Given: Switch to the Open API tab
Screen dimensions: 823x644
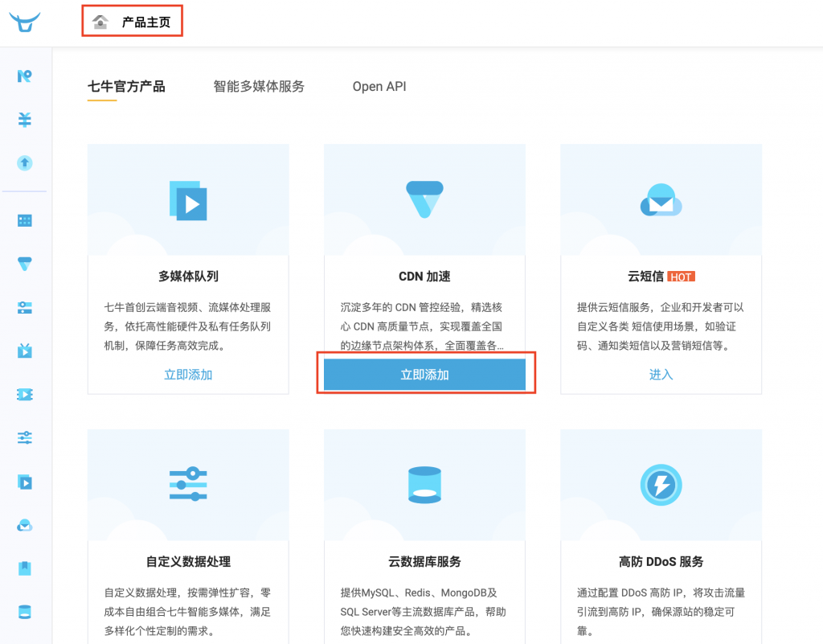Looking at the screenshot, I should (379, 87).
